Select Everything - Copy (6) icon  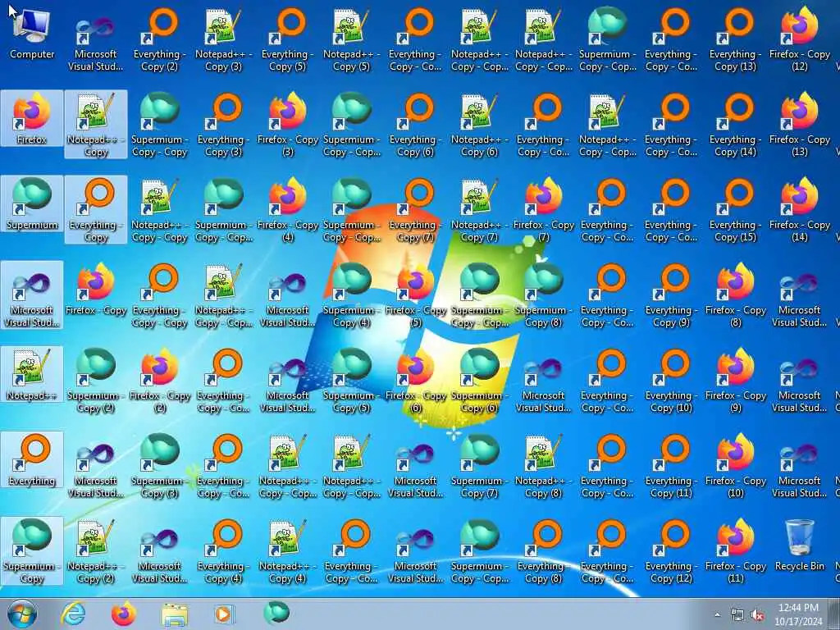coord(416,125)
